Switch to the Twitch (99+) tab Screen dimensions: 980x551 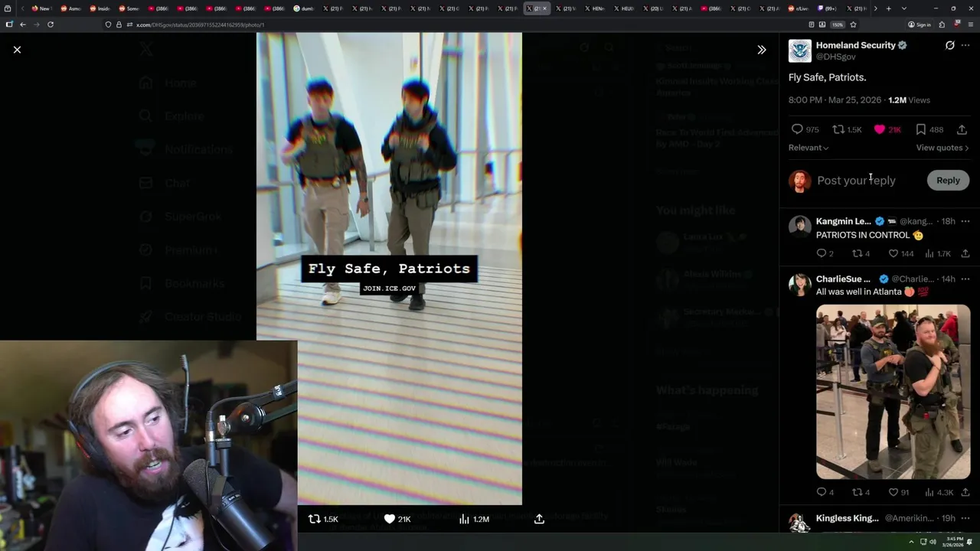tap(828, 8)
